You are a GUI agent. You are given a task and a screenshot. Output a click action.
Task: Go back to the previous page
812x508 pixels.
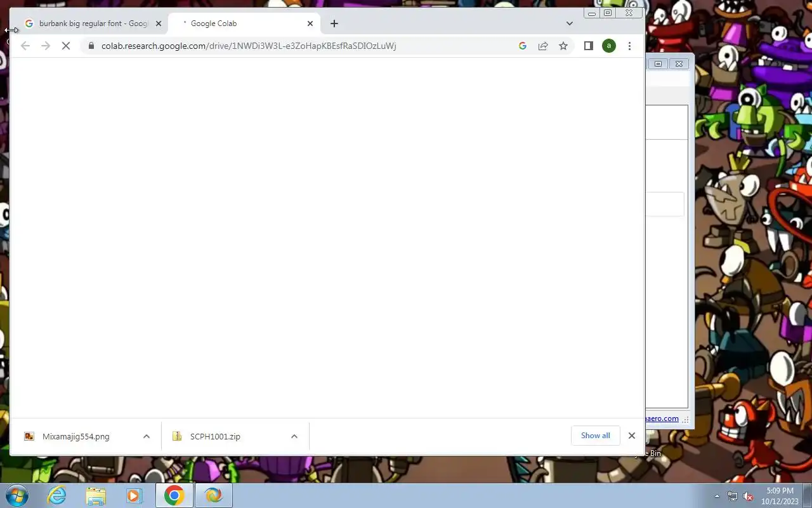[x=25, y=46]
